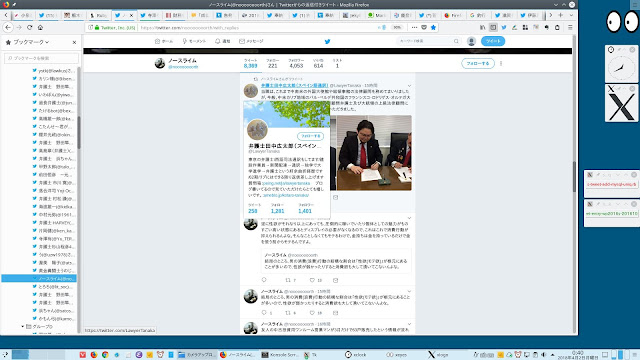640x360 pixels.
Task: Open next tabs overflow arrow in tab strip
Action: click(551, 15)
